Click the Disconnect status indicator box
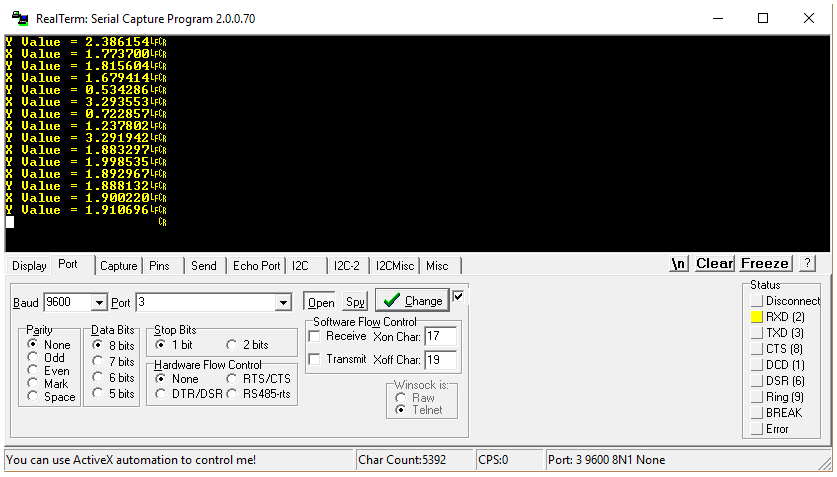Viewport: 837px width, 477px height. (757, 301)
